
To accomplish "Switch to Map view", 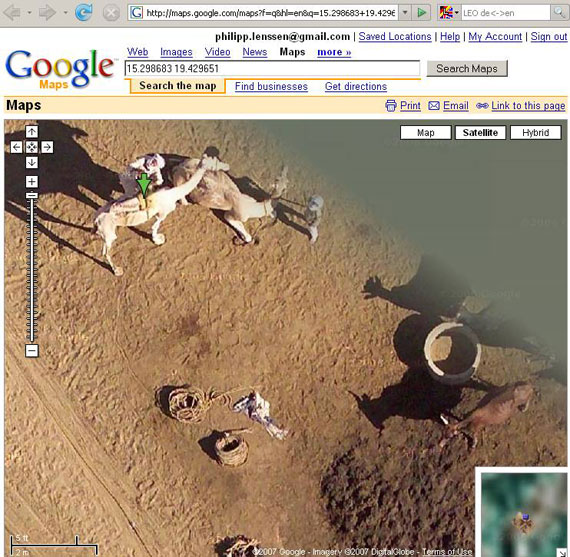I will click(x=426, y=133).
